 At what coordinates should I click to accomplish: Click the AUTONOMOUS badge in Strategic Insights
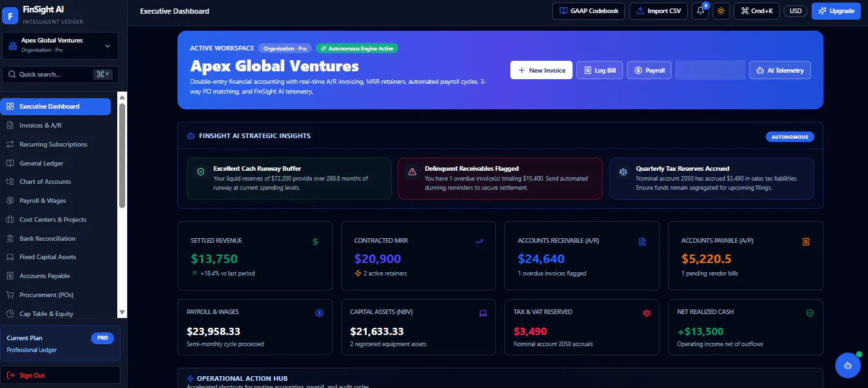point(790,137)
